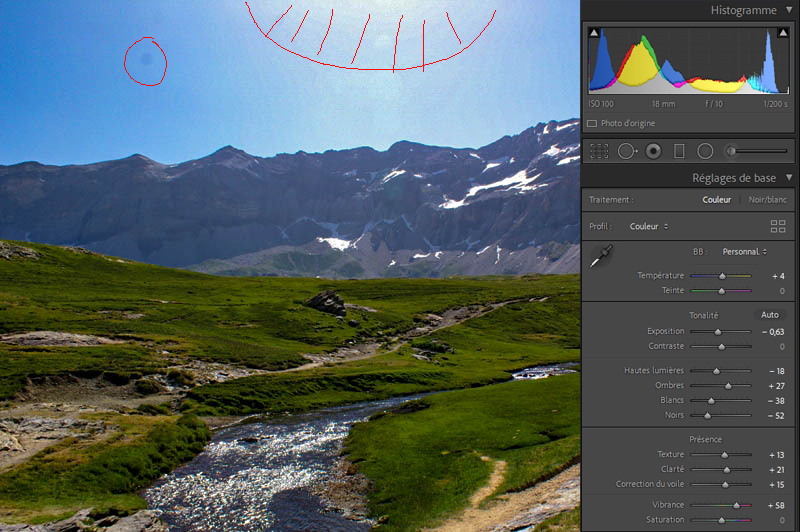Screen dimensions: 800x532
Task: Click the 1/200 s shutter speed text
Action: click(x=776, y=104)
